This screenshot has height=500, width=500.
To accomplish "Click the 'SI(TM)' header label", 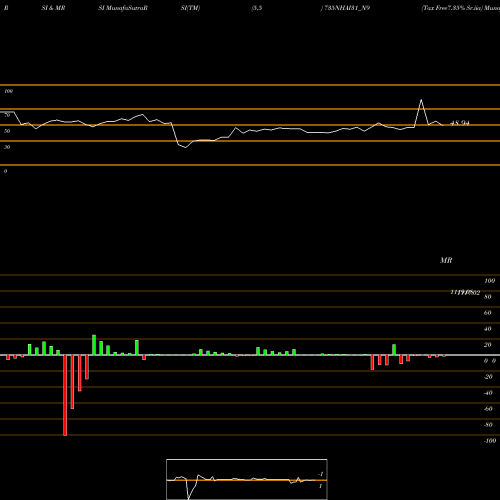I will [190, 8].
